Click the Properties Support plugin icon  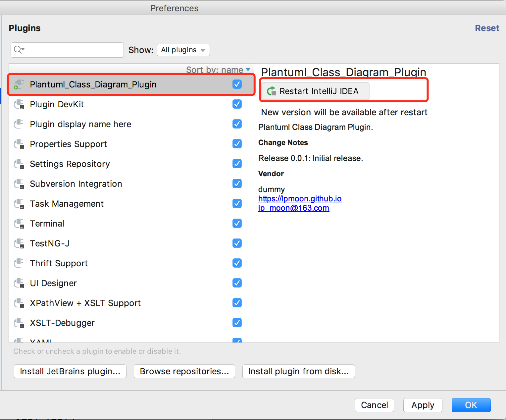(x=19, y=144)
